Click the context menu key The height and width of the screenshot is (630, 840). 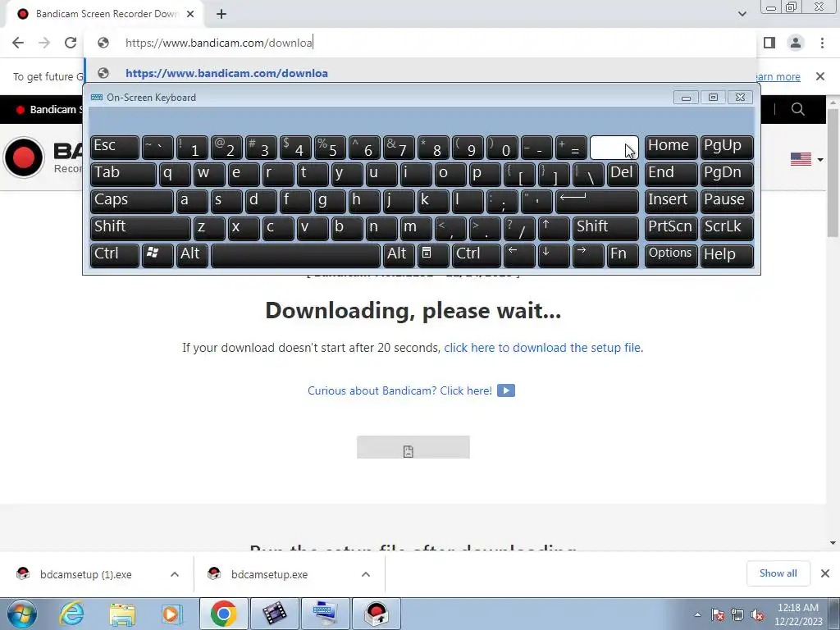[433, 256]
